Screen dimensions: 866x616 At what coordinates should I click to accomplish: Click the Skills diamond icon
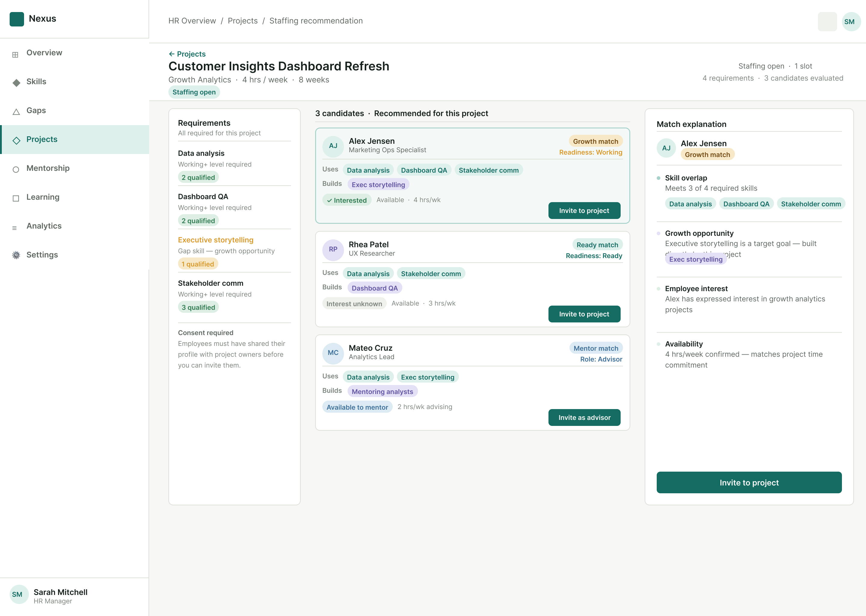(16, 83)
